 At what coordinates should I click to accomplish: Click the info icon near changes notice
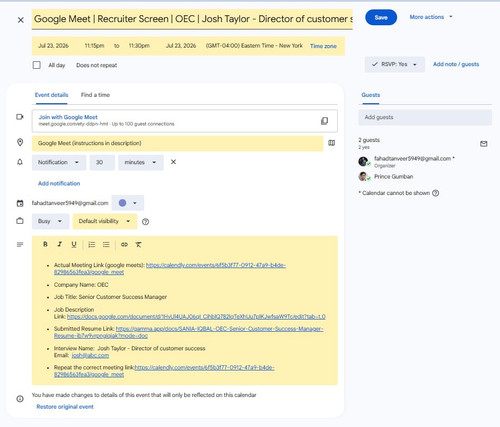pos(20,399)
